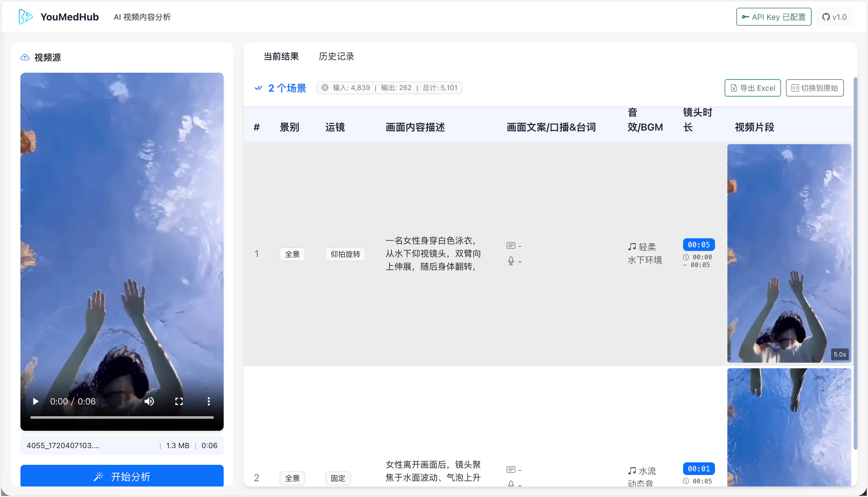This screenshot has height=497, width=868.
Task: Open the three-dot menu in video player
Action: click(209, 401)
